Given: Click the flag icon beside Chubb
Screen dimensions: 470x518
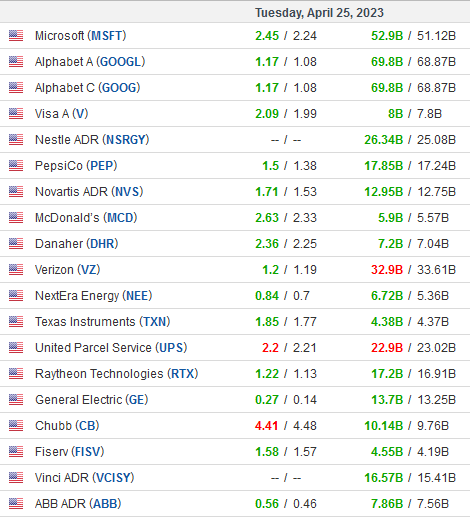Looking at the screenshot, I should [x=16, y=426].
